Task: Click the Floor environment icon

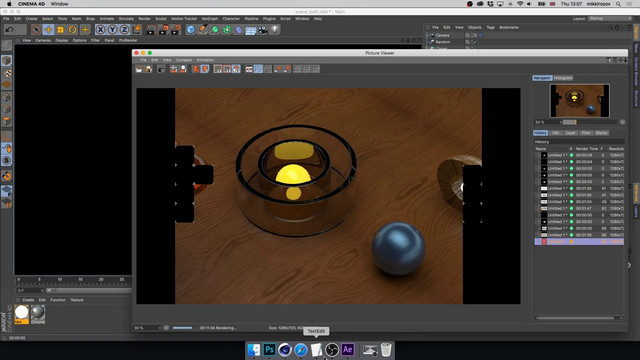Action: click(251, 29)
